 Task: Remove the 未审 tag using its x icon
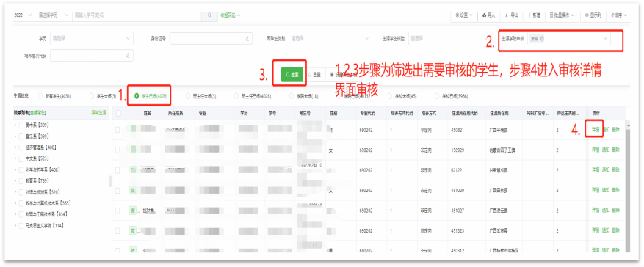click(542, 39)
